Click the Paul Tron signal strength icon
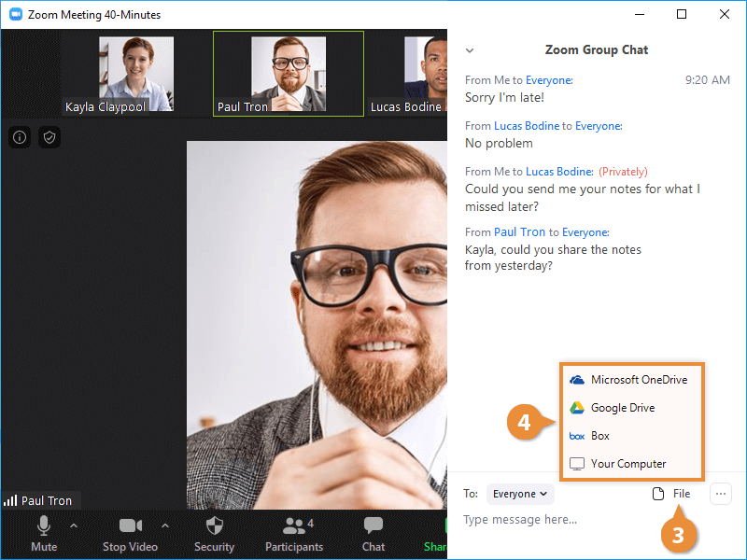This screenshot has width=747, height=560. [10, 500]
